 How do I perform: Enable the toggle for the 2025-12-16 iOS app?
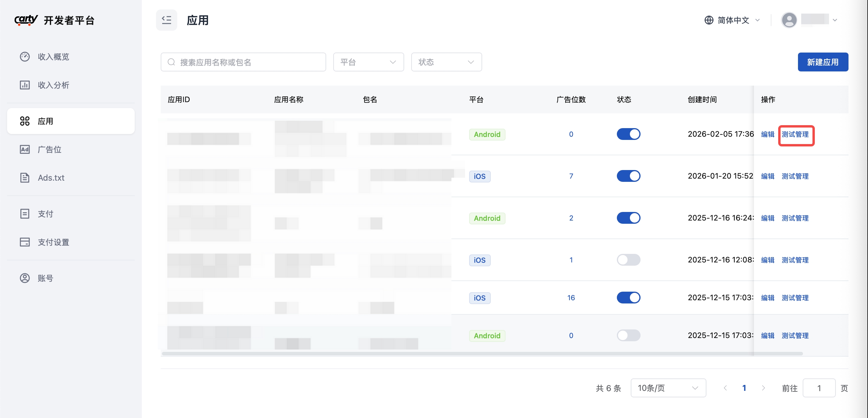(628, 259)
